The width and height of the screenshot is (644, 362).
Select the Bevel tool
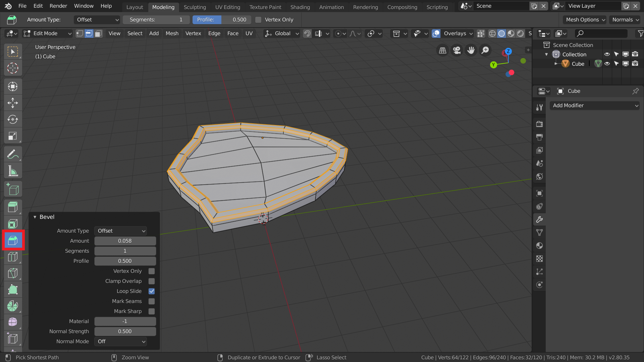coord(13,240)
